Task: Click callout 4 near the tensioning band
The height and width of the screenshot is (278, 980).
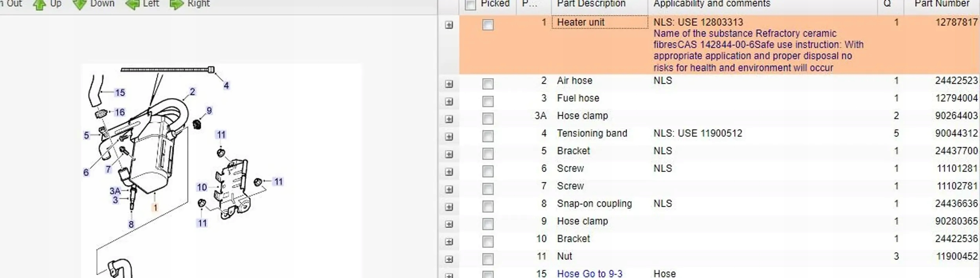Action: point(226,86)
